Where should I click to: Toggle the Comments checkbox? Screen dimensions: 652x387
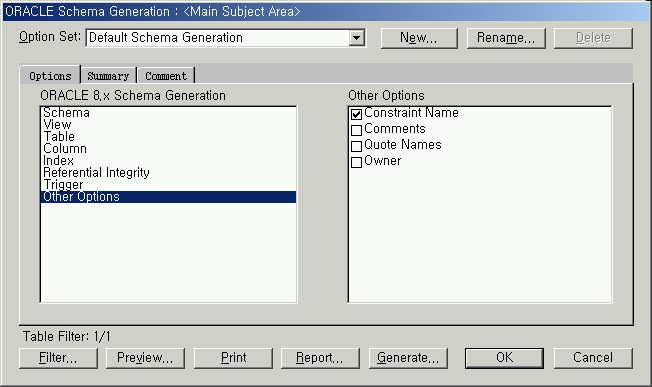(x=356, y=130)
